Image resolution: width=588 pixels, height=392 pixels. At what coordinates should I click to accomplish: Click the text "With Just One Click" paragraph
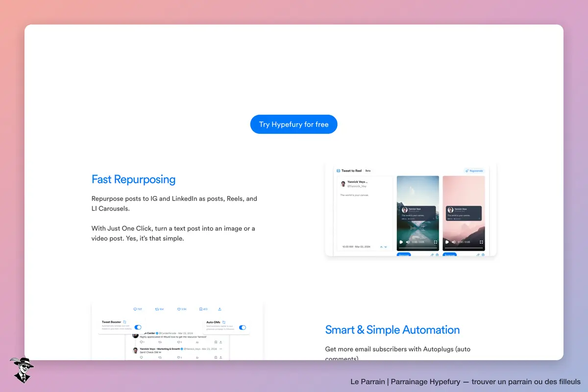point(173,234)
